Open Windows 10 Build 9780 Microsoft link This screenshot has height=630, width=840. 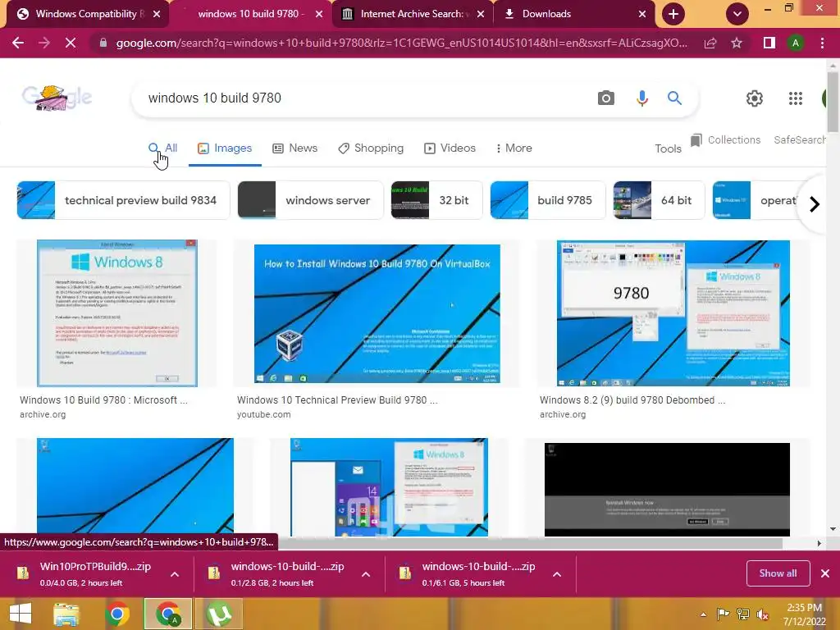click(103, 399)
